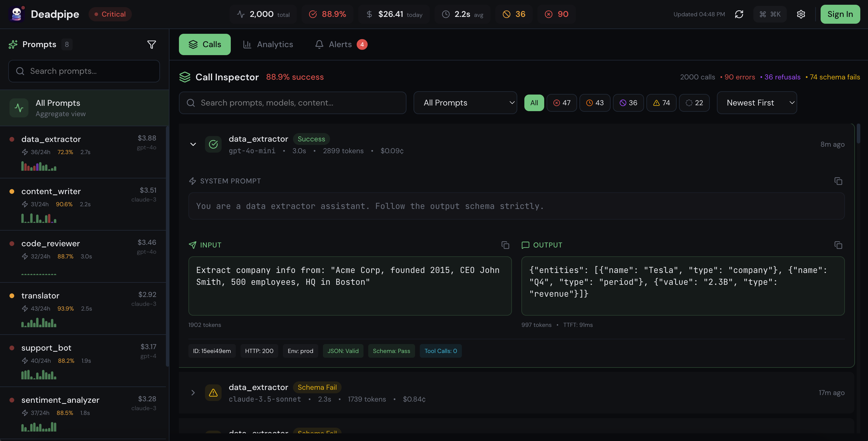
Task: Copy the system prompt text
Action: point(838,181)
